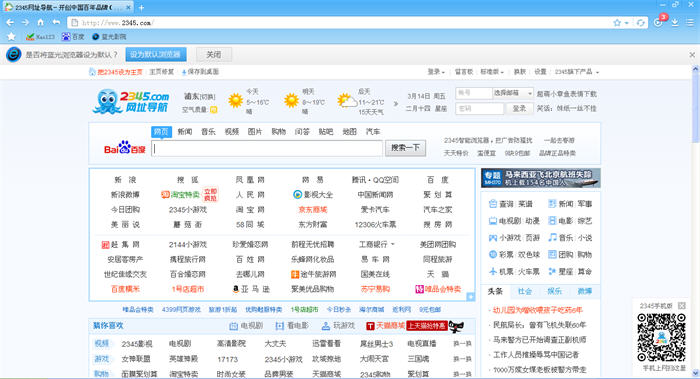Click the 2345.com octopus logo
This screenshot has width=700, height=379.
pos(131,101)
